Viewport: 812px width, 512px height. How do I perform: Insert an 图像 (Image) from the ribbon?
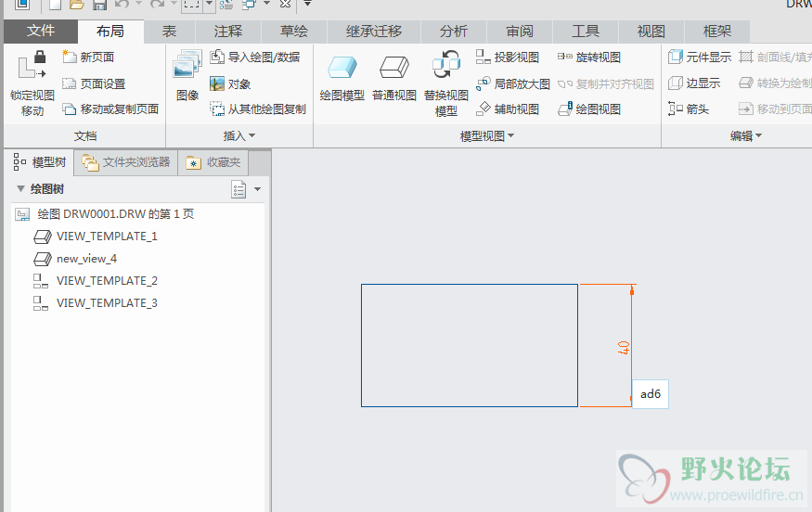187,72
